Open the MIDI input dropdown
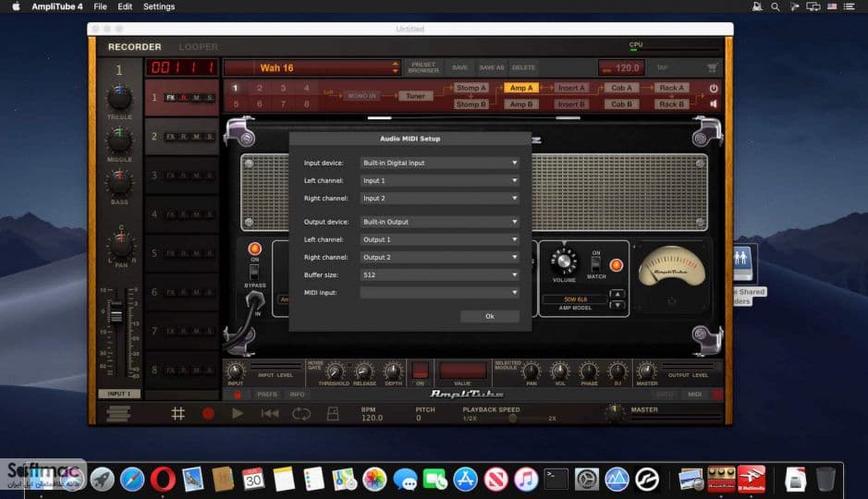This screenshot has width=868, height=499. click(439, 293)
